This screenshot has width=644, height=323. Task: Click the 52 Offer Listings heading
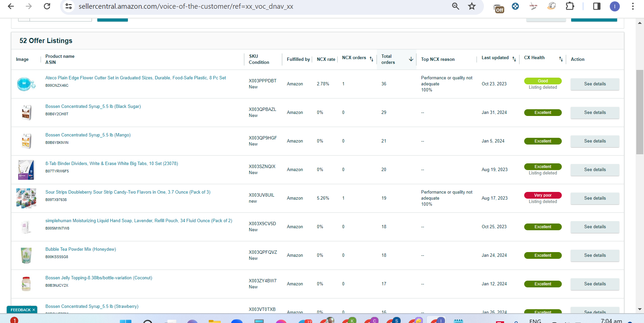pos(46,41)
